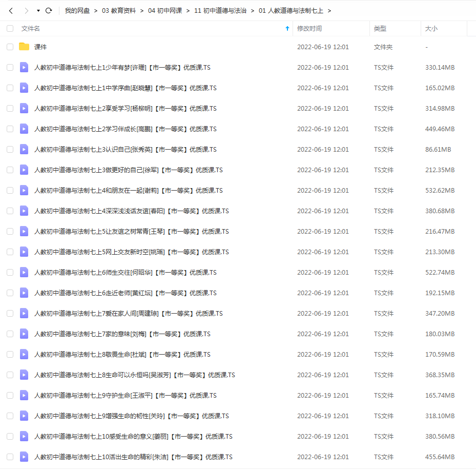Click the video icon next to 活出生命的精彩[朱洁]
This screenshot has width=476, height=473.
pos(24,457)
